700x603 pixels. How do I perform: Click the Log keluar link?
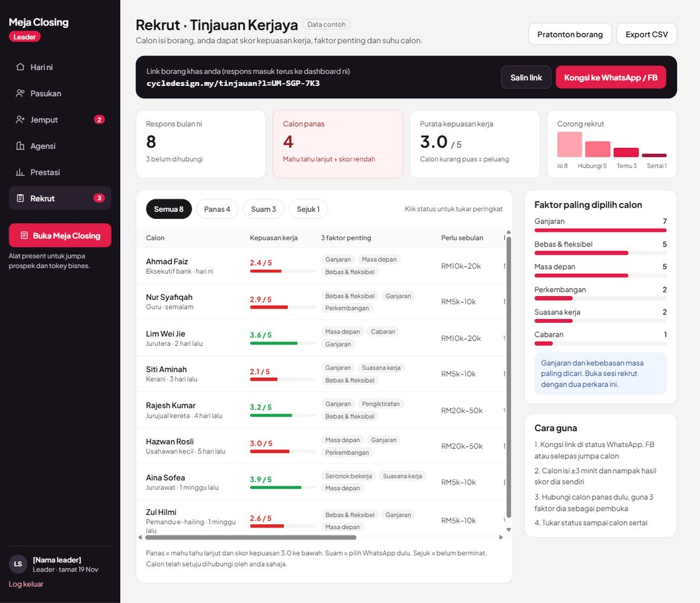(x=26, y=584)
